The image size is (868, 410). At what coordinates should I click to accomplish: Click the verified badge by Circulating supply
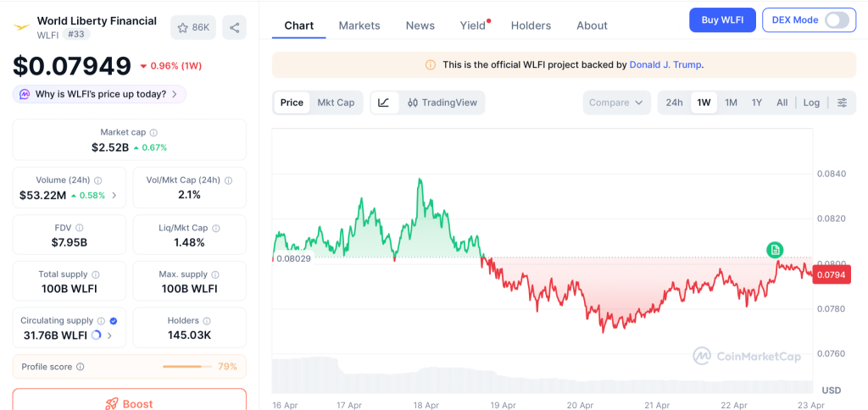pyautogui.click(x=114, y=321)
